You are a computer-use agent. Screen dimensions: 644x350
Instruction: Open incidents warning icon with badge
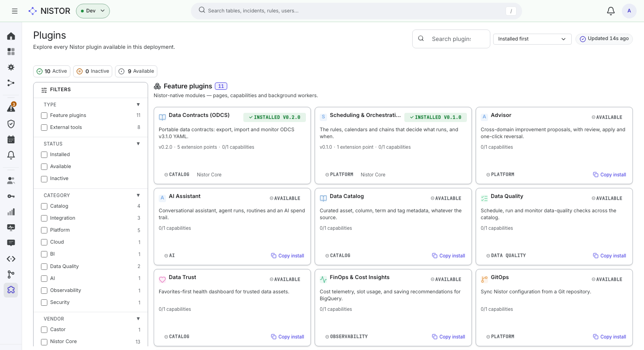tap(11, 108)
